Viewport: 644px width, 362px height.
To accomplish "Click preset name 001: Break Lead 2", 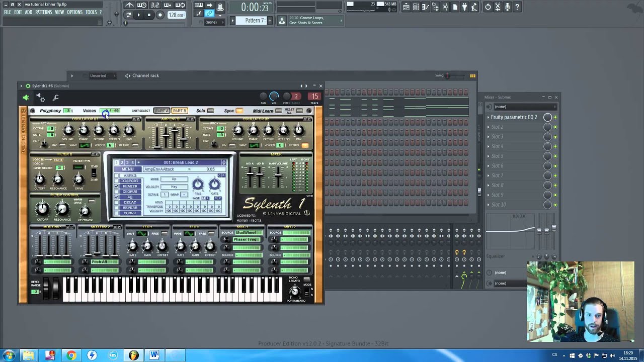I will (x=180, y=162).
